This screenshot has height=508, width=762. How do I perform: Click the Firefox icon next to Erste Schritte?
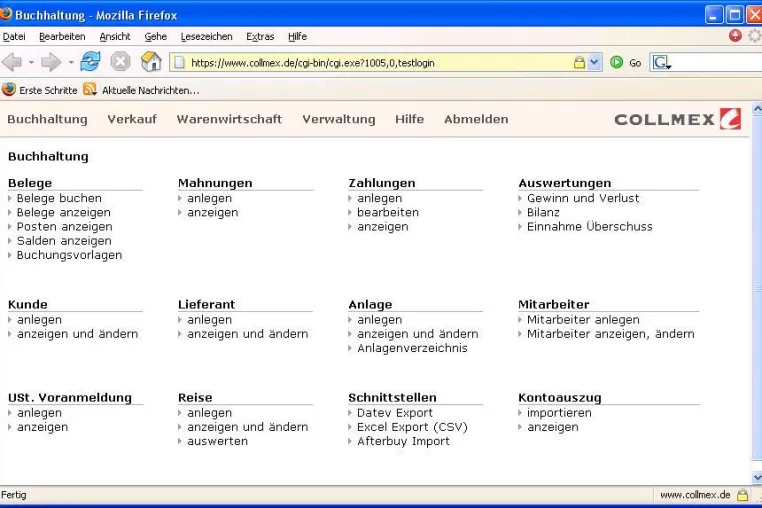[9, 89]
